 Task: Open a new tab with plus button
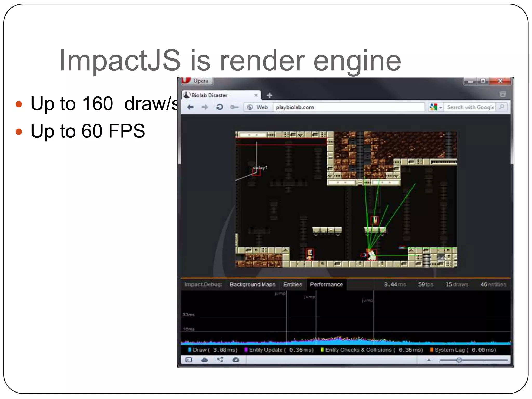tap(269, 95)
